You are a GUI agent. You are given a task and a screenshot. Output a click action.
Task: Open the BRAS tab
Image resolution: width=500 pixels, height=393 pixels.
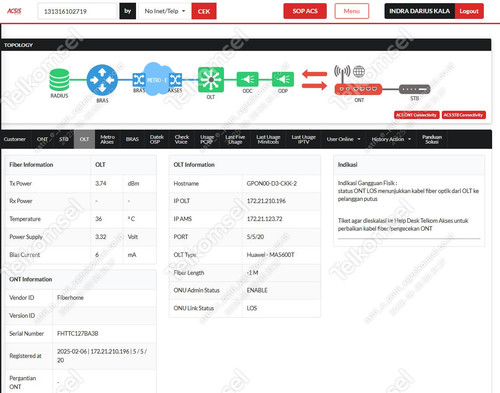(132, 139)
